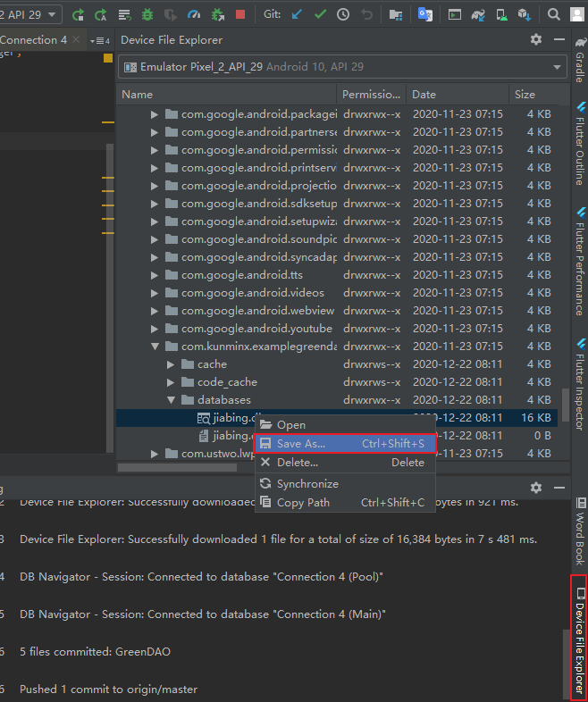Image resolution: width=588 pixels, height=702 pixels.
Task: Expand the com.google.android.videos folder
Action: pyautogui.click(x=154, y=293)
